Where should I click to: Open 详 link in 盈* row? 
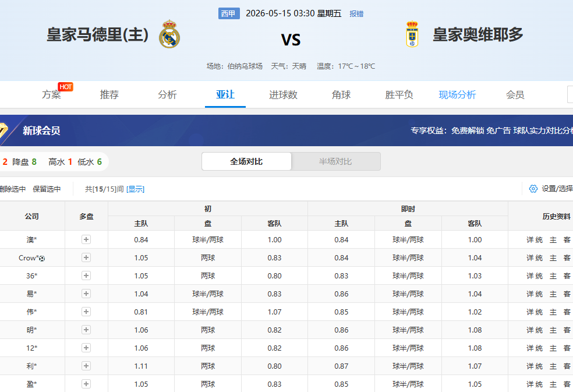[x=530, y=384]
